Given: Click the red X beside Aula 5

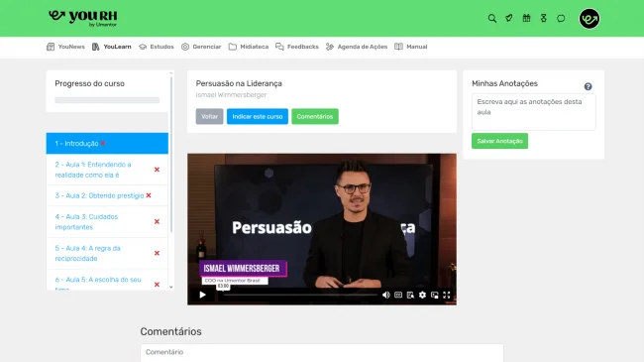Looking at the screenshot, I should click(x=157, y=285).
